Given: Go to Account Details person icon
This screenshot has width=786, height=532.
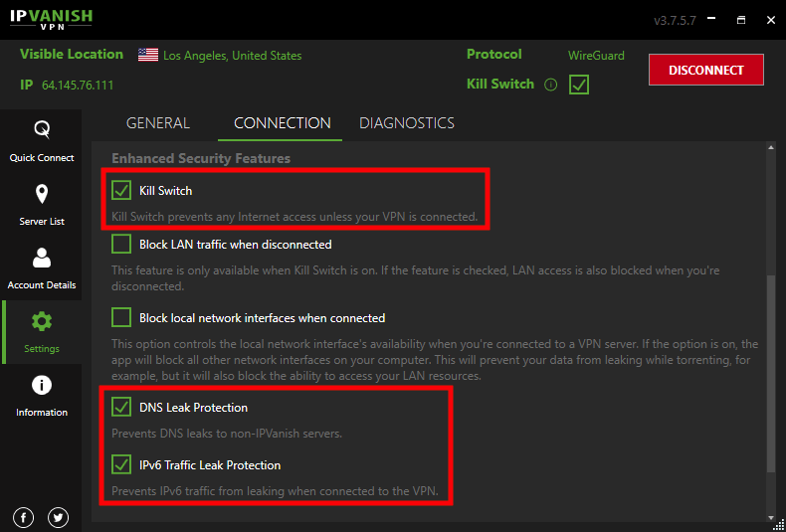Looking at the screenshot, I should (42, 258).
